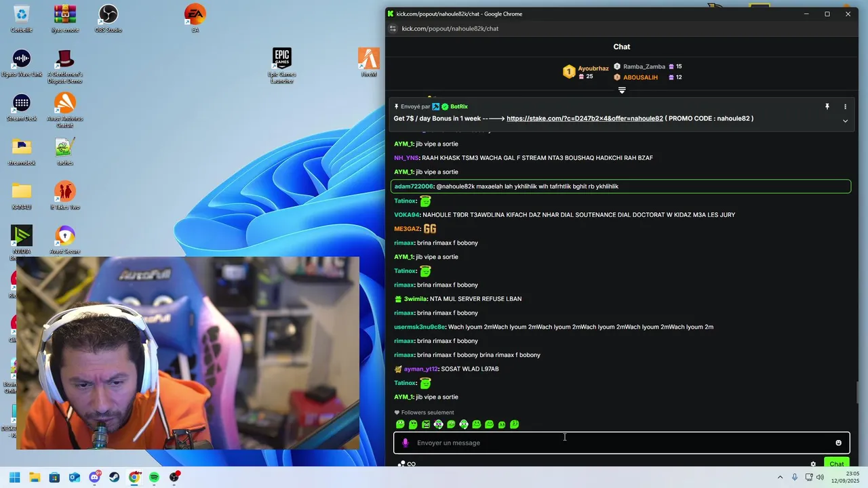Open the stake.com promo link
This screenshot has height=488, width=868.
point(585,119)
